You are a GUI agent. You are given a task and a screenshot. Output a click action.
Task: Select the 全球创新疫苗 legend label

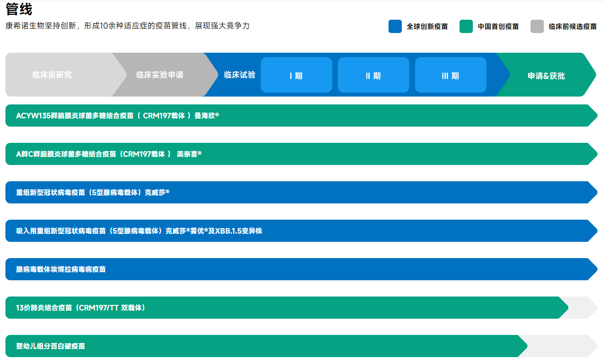[427, 27]
